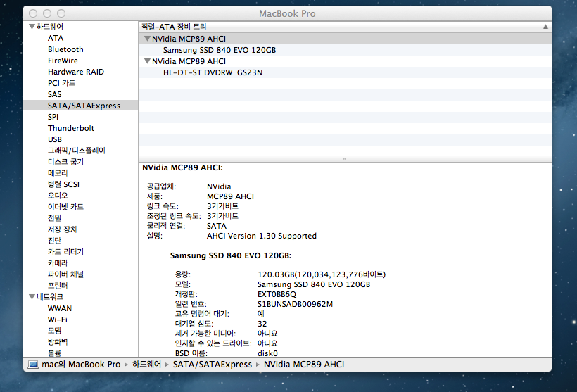Click the computer icon in path bar
577x392 pixels.
tap(33, 365)
